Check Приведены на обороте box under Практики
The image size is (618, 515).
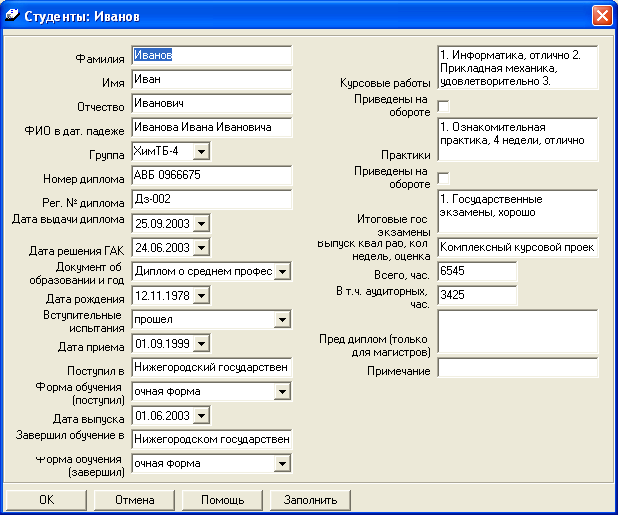443,178
